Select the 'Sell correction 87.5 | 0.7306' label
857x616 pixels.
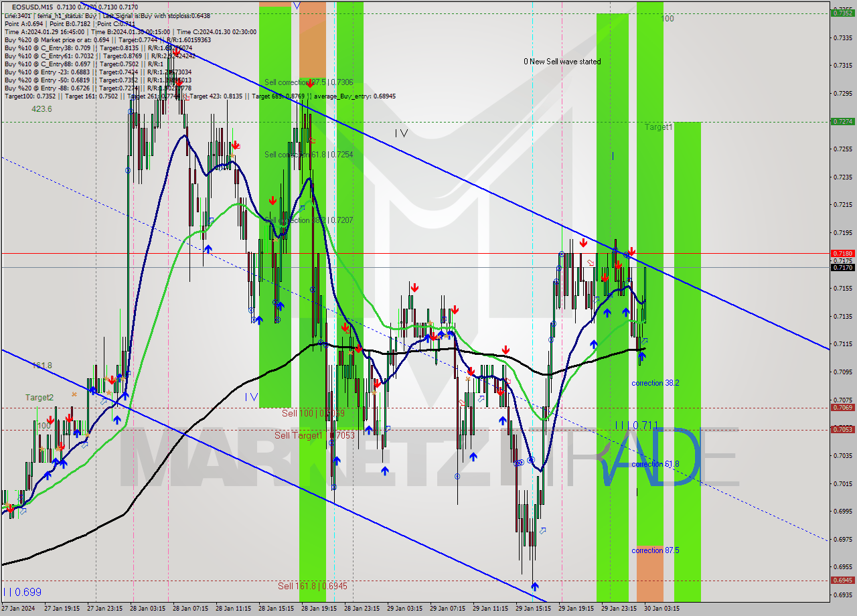click(x=309, y=82)
